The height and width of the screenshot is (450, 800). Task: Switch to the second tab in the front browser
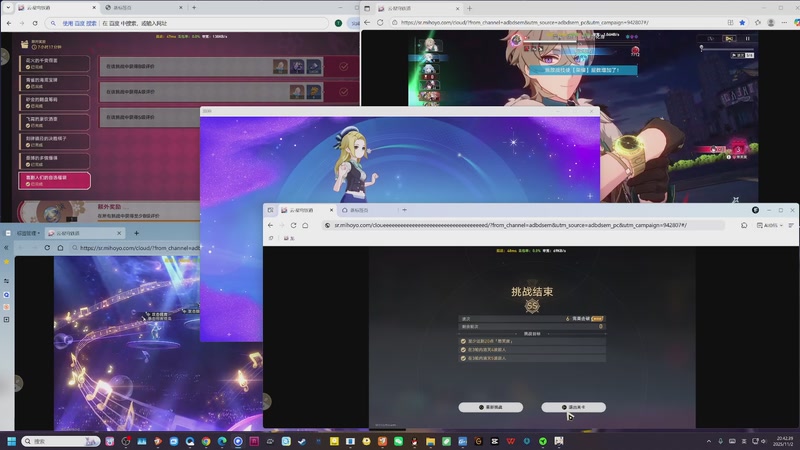(365, 210)
